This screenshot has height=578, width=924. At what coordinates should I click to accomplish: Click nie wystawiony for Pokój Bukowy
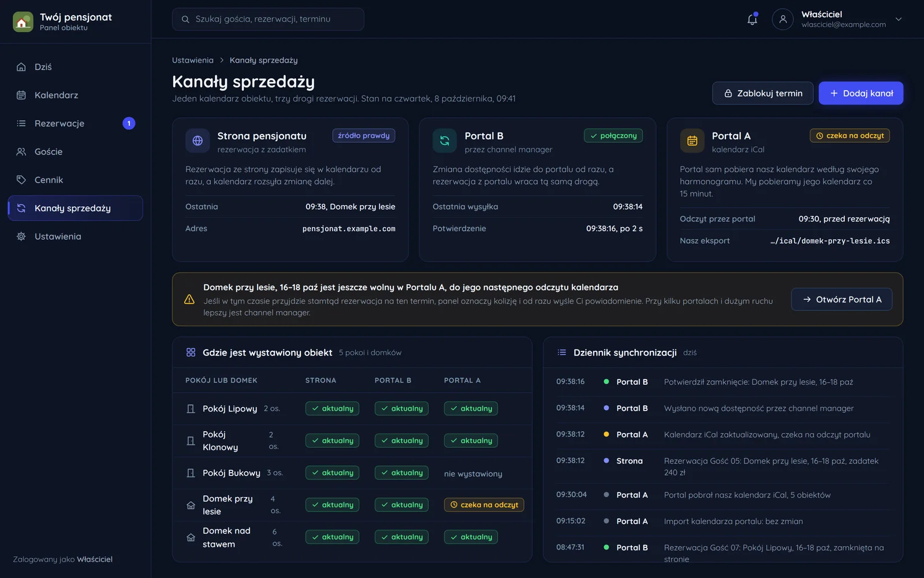[x=473, y=474]
